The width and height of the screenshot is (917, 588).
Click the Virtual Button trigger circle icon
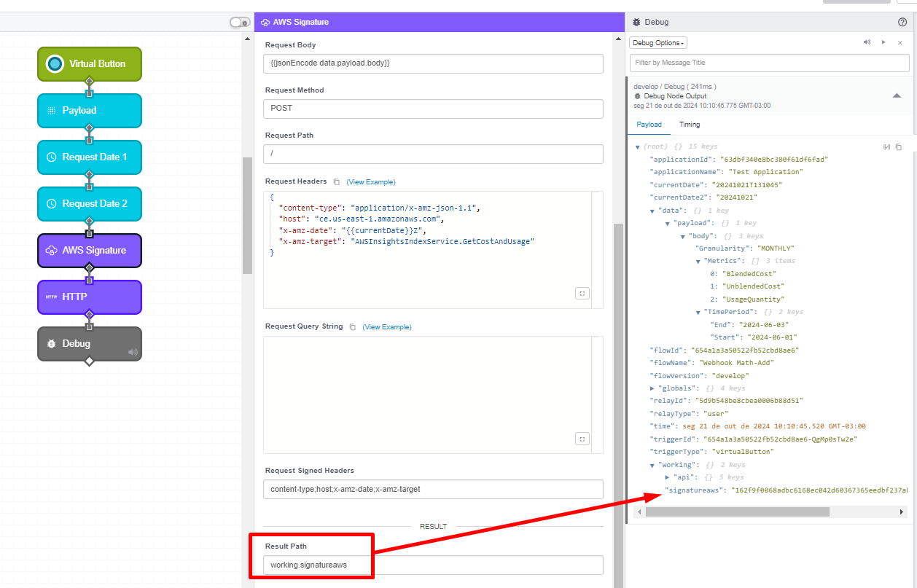[55, 64]
